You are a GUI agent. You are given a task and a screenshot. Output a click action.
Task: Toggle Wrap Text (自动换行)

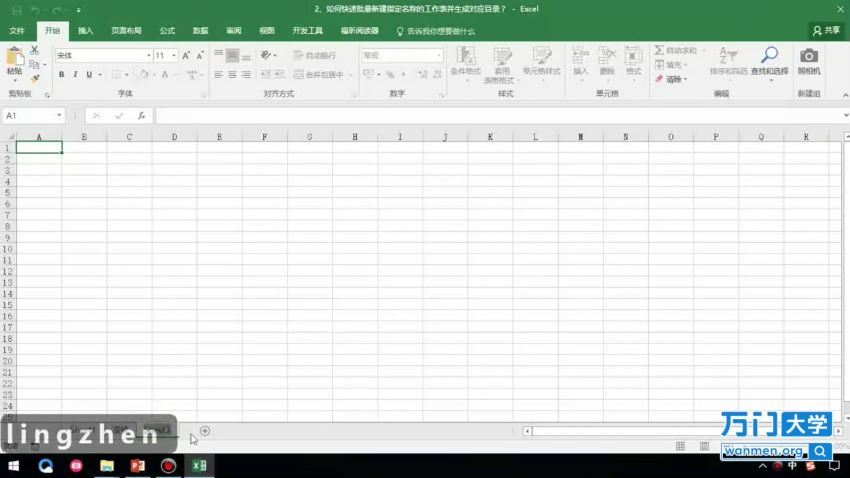tap(314, 56)
